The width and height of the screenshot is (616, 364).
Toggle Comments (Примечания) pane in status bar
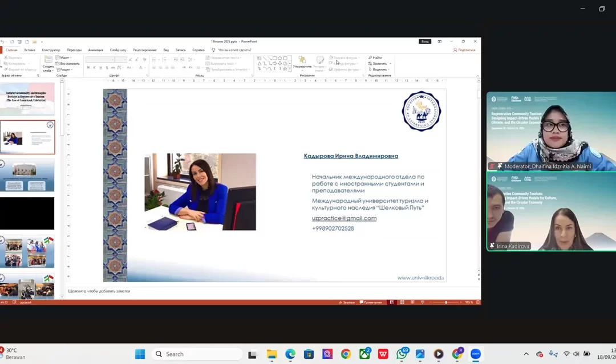click(x=372, y=302)
